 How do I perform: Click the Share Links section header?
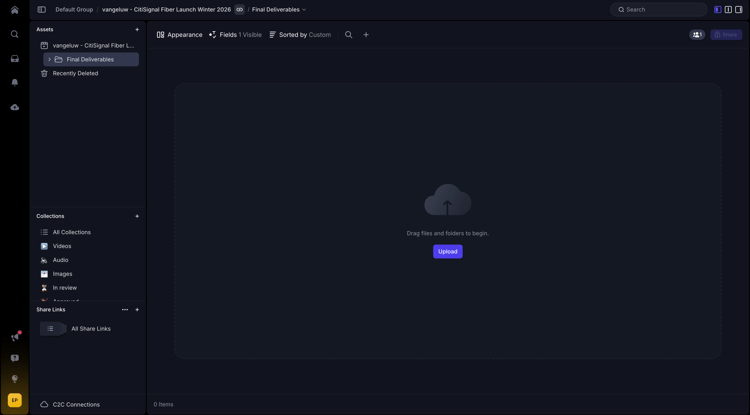51,309
